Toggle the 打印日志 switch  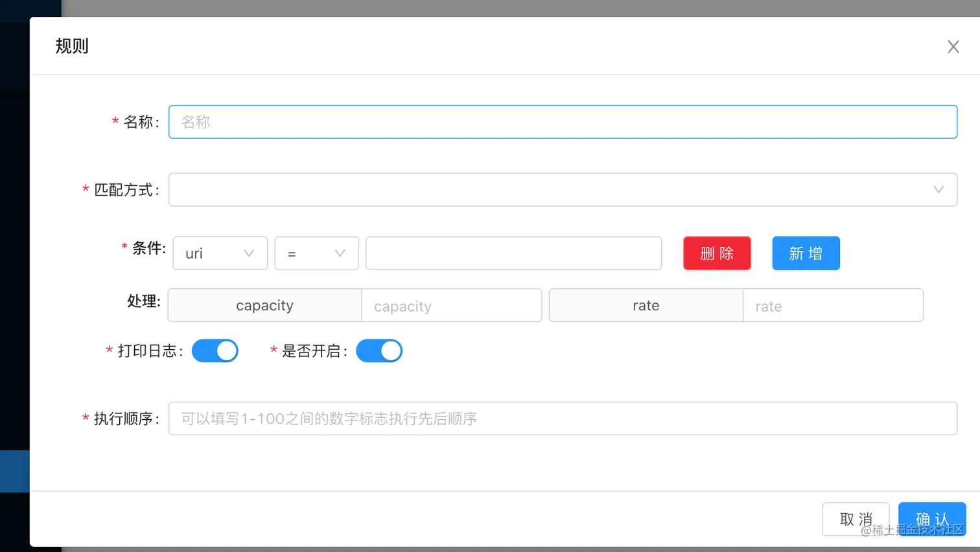click(x=215, y=351)
